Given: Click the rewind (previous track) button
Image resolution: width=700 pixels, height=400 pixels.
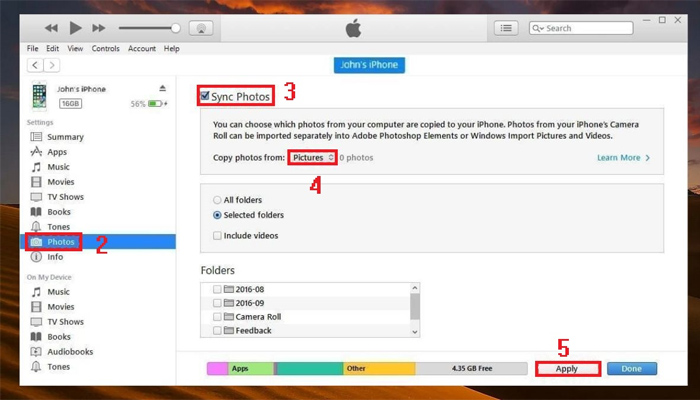Looking at the screenshot, I should (x=51, y=28).
